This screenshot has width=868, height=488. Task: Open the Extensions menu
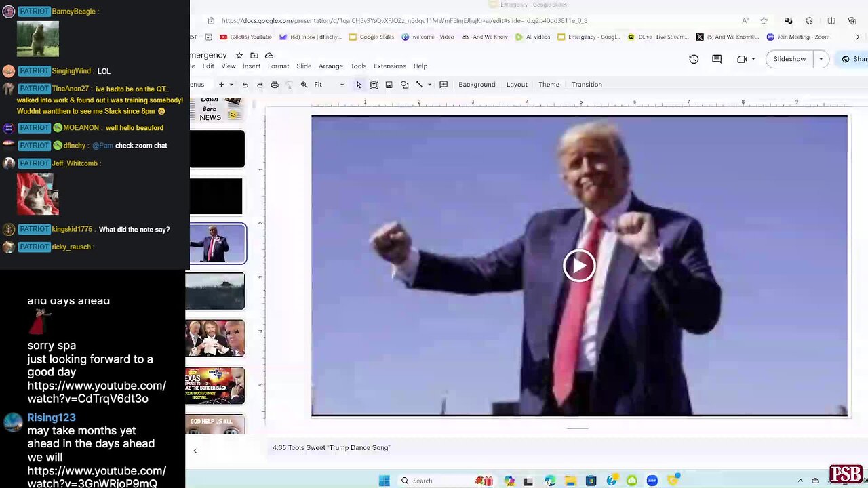[x=390, y=66]
